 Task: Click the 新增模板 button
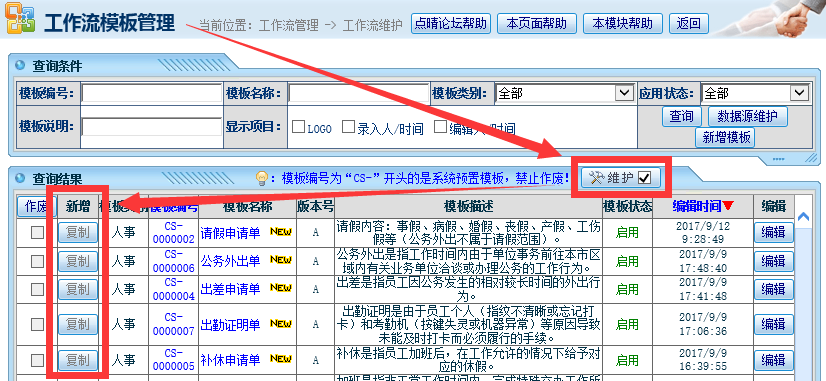(x=726, y=138)
